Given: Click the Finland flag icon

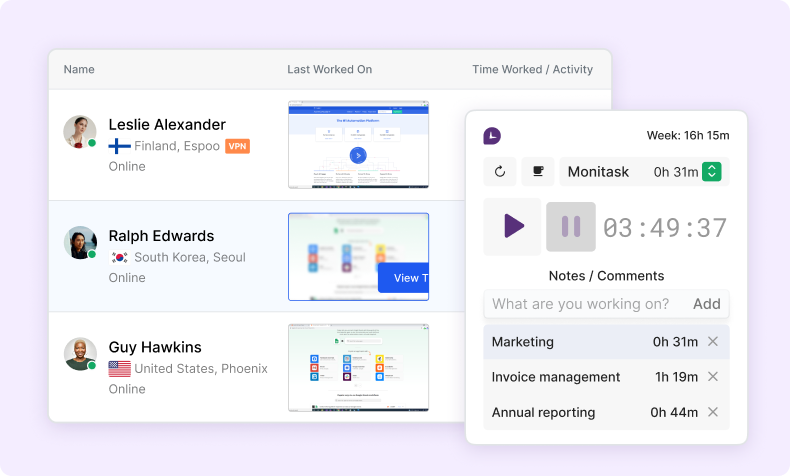Looking at the screenshot, I should pos(119,146).
